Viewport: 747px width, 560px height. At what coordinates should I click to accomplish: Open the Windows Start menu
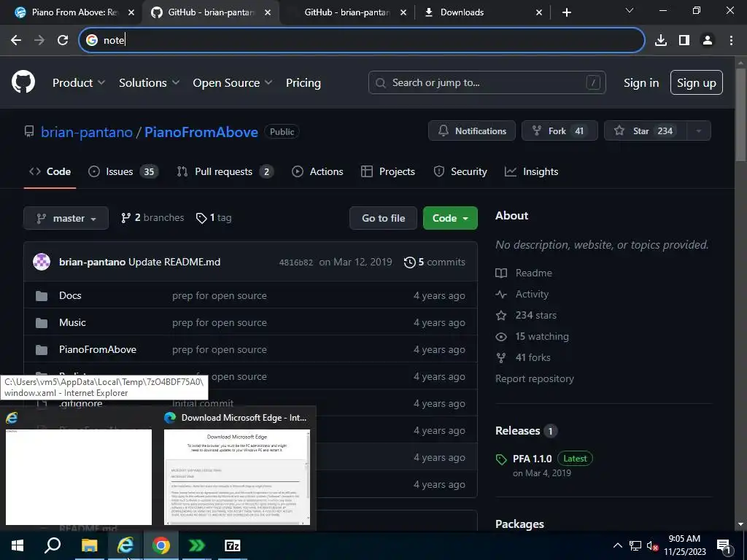point(18,545)
